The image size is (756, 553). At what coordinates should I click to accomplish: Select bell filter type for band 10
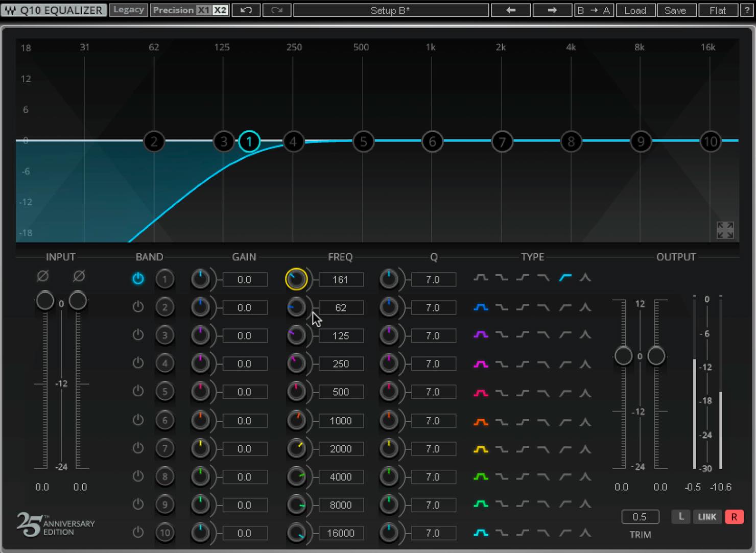coord(481,533)
